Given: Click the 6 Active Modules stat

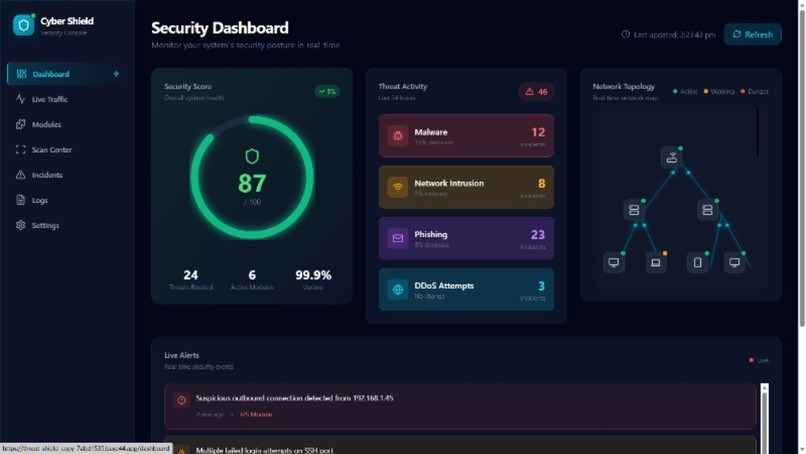Looking at the screenshot, I should [252, 280].
